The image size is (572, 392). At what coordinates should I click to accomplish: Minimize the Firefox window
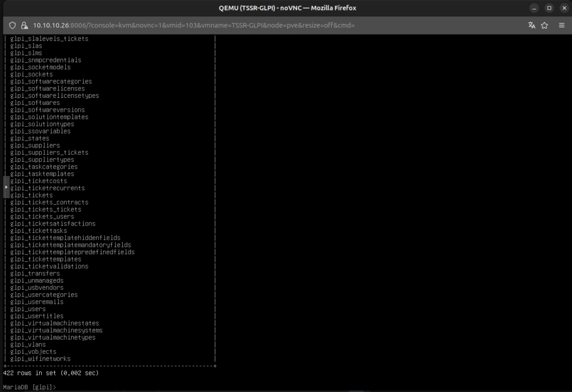tap(535, 8)
